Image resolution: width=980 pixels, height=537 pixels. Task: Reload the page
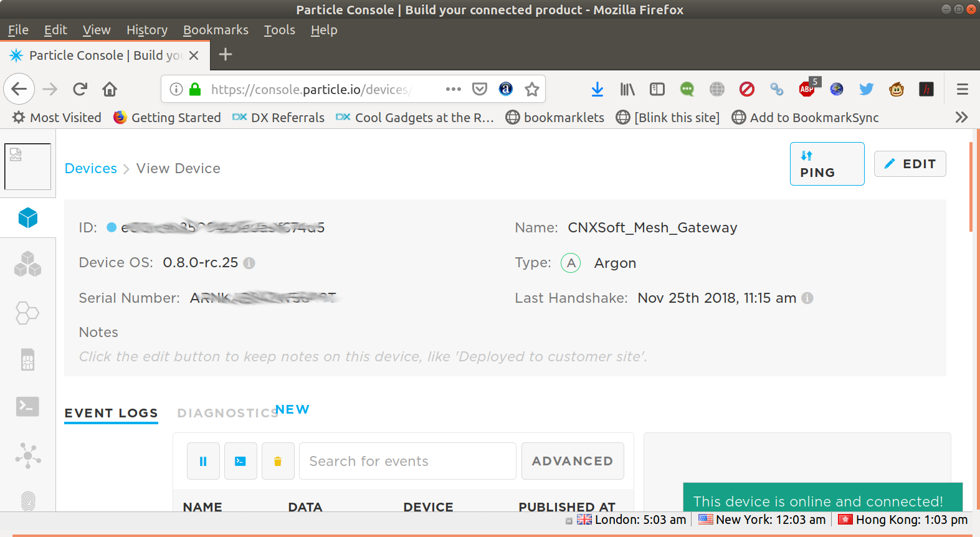click(x=80, y=89)
